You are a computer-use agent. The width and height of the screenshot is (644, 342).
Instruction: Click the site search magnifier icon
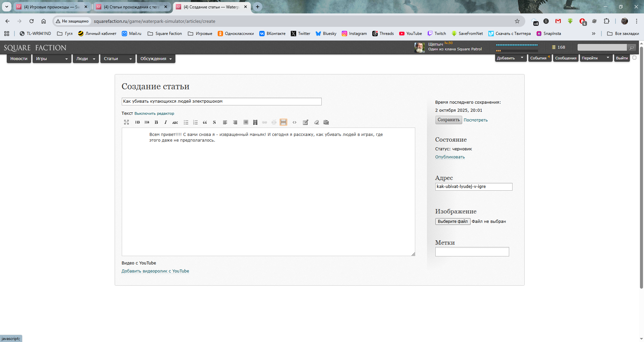click(x=632, y=48)
